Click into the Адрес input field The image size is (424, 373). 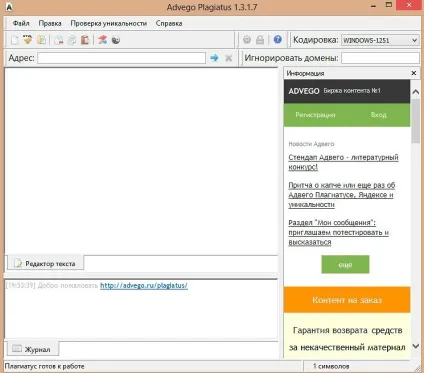(121, 58)
